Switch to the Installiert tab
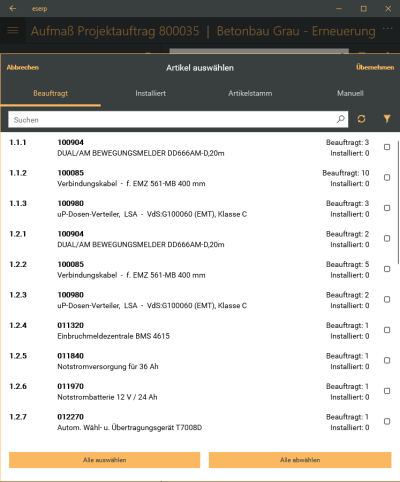The image size is (400, 482). coord(150,93)
